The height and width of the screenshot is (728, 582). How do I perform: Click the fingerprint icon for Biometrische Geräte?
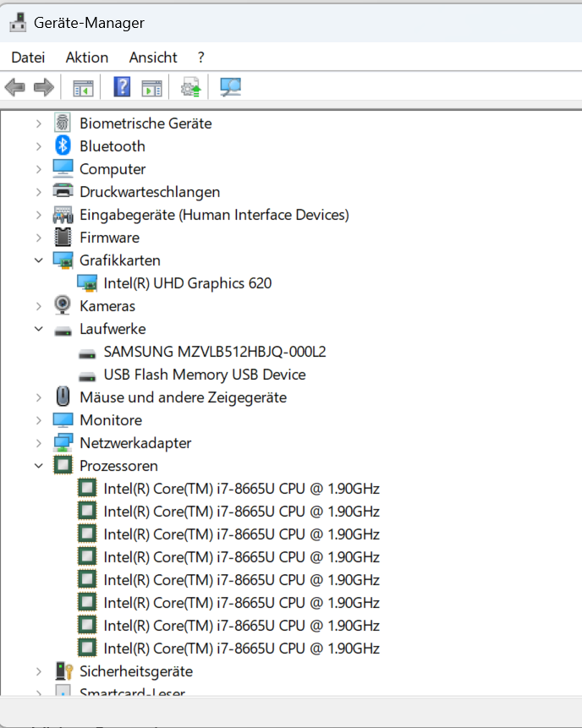click(x=63, y=123)
